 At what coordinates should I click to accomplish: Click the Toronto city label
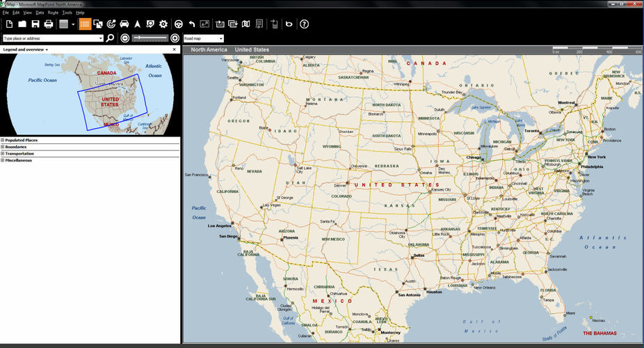pyautogui.click(x=532, y=131)
